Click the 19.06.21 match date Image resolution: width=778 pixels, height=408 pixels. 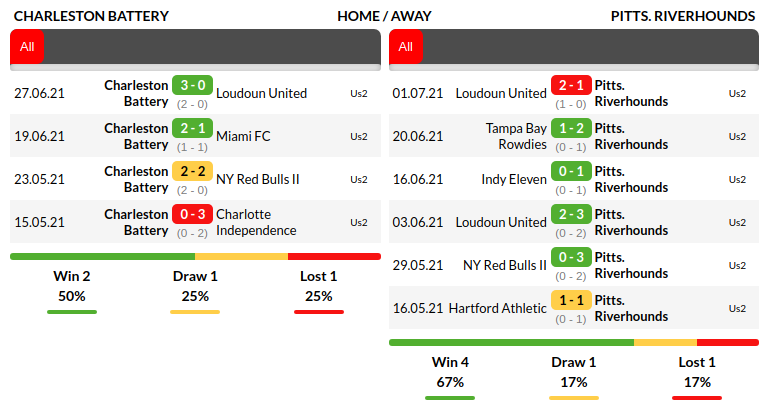[x=39, y=136]
